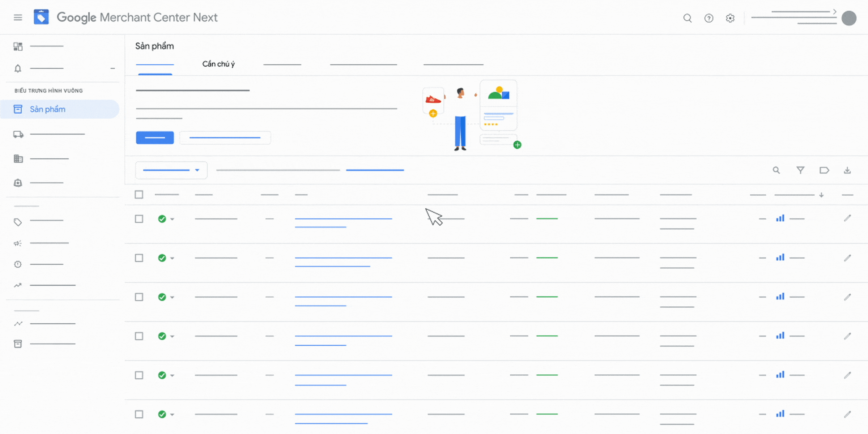The image size is (868, 434).
Task: Click the sort arrow in table header
Action: click(x=821, y=195)
